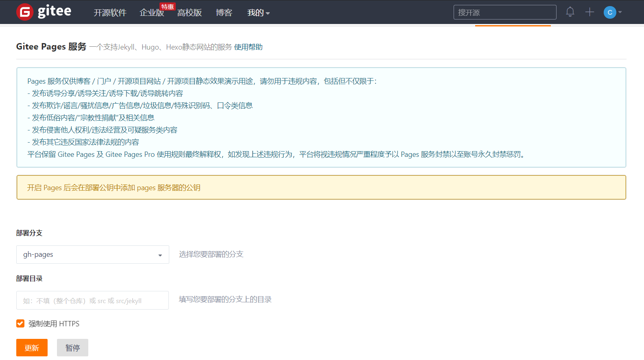644x360 pixels.
Task: Click the 暂停 button
Action: click(x=72, y=348)
